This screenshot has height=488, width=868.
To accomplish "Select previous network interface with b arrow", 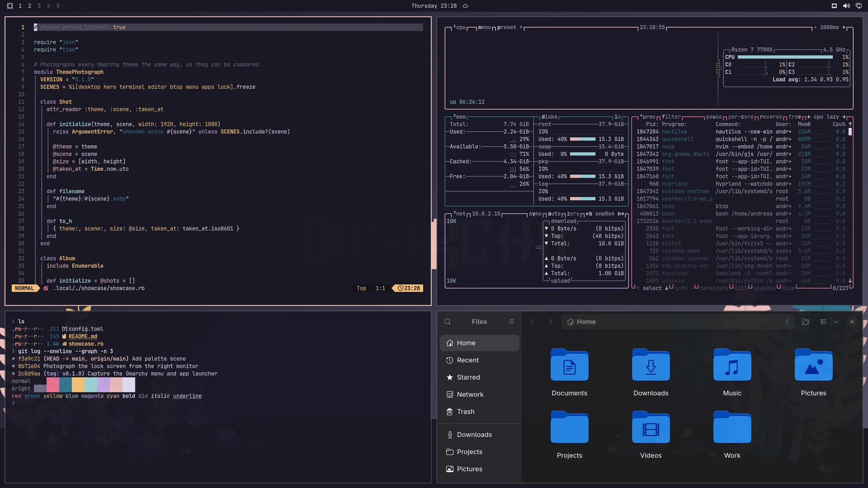I will [x=589, y=214].
